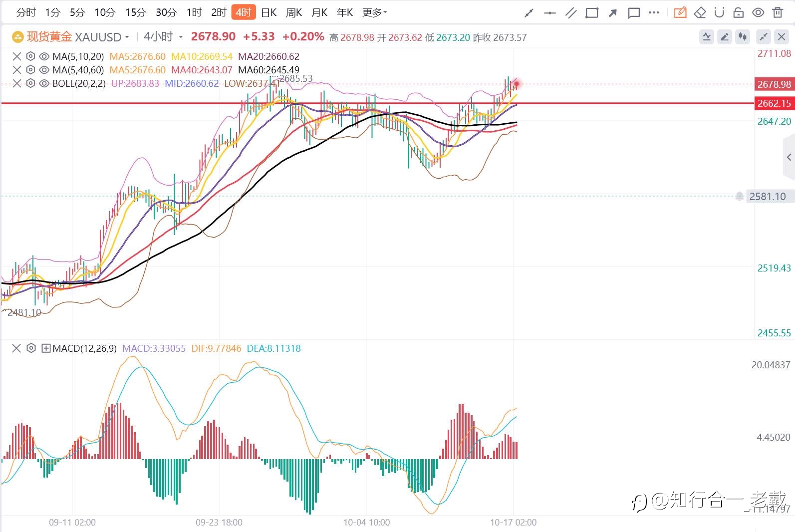Open the XAUUSD symbol dropdown
This screenshot has height=532, width=795.
coord(127,37)
